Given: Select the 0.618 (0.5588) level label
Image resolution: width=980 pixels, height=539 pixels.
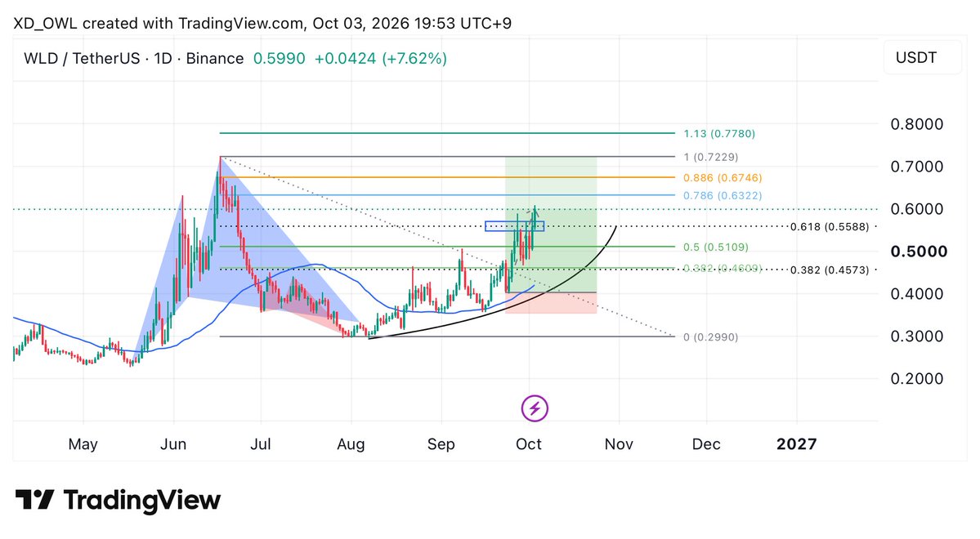Looking at the screenshot, I should pos(830,227).
